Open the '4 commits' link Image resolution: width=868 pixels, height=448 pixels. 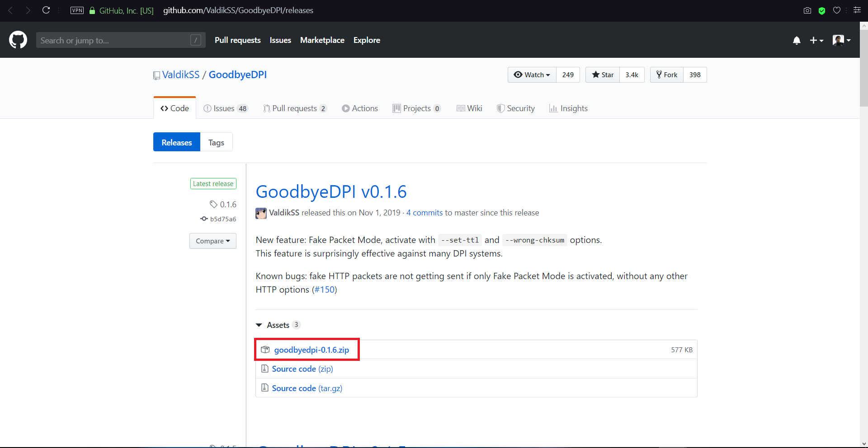pyautogui.click(x=425, y=213)
